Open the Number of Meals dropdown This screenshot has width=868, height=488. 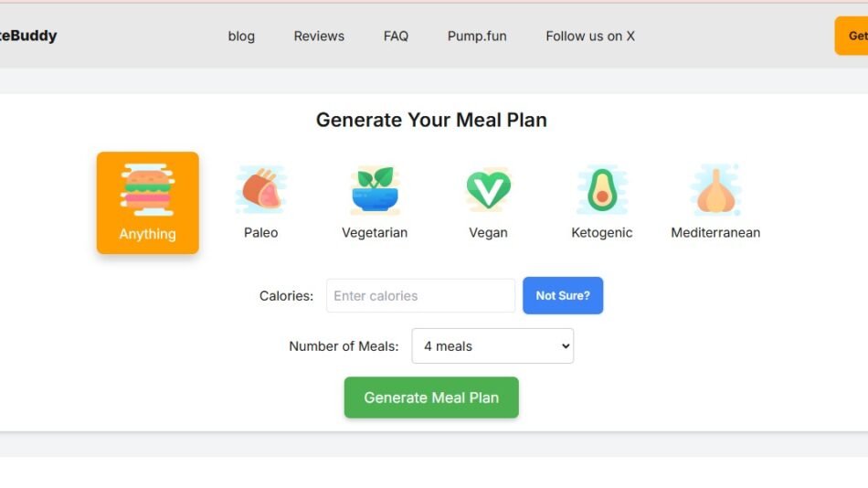tap(492, 346)
